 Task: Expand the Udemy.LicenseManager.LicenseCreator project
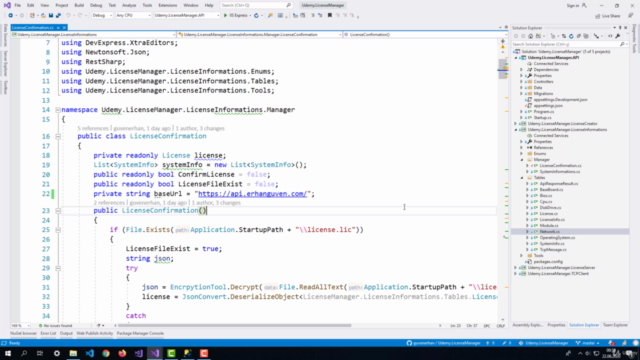(x=516, y=124)
